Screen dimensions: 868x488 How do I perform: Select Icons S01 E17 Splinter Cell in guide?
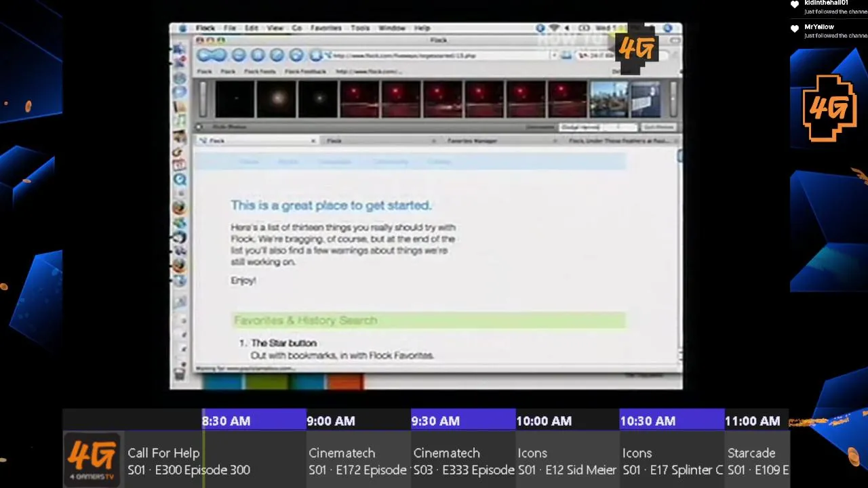tap(672, 461)
